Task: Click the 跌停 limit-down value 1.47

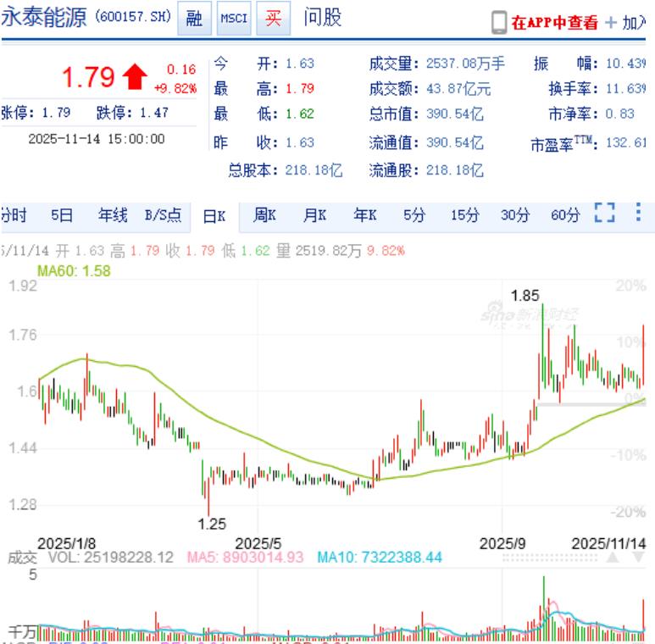Action: coord(154,113)
